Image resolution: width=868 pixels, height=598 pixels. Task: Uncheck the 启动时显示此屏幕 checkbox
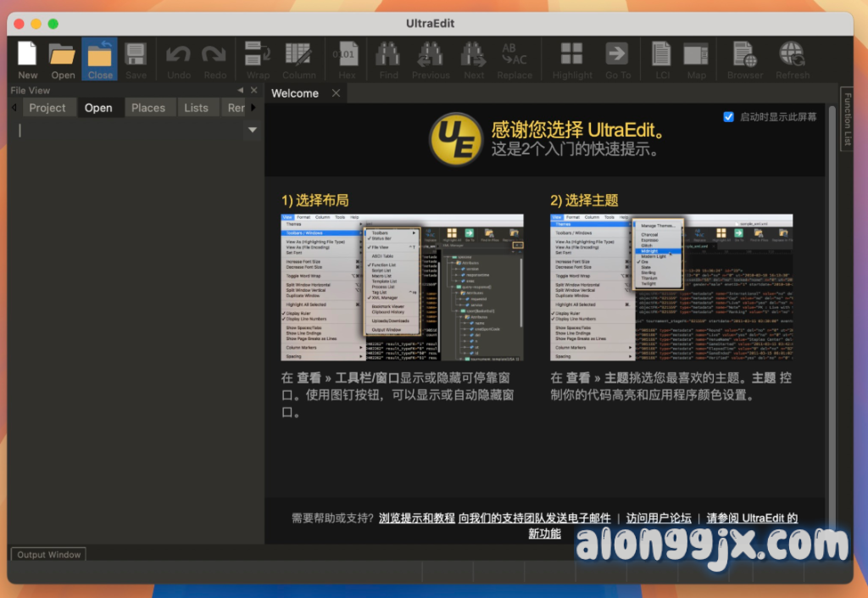728,117
